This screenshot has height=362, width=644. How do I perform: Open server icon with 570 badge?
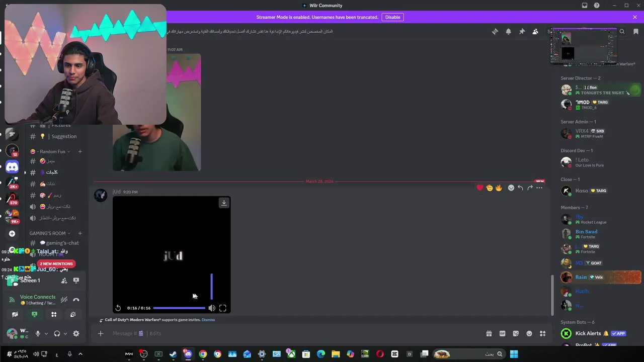click(12, 199)
